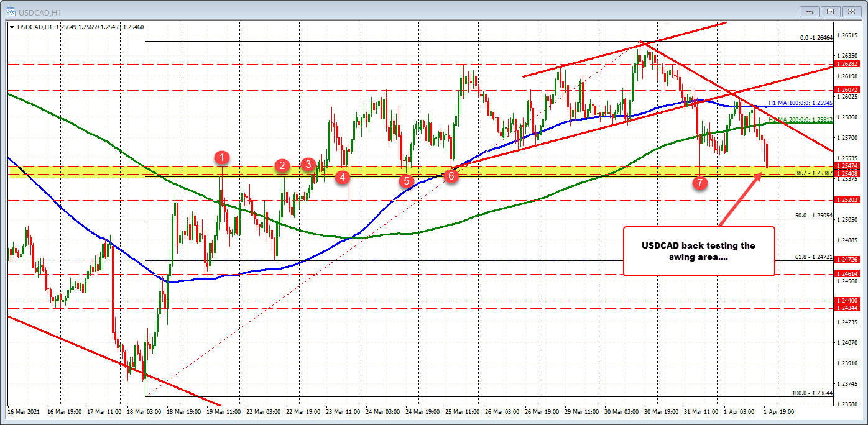Maximize the USDCAD,H1 chart window
Viewport: 868px width, 425px height.
[x=830, y=11]
